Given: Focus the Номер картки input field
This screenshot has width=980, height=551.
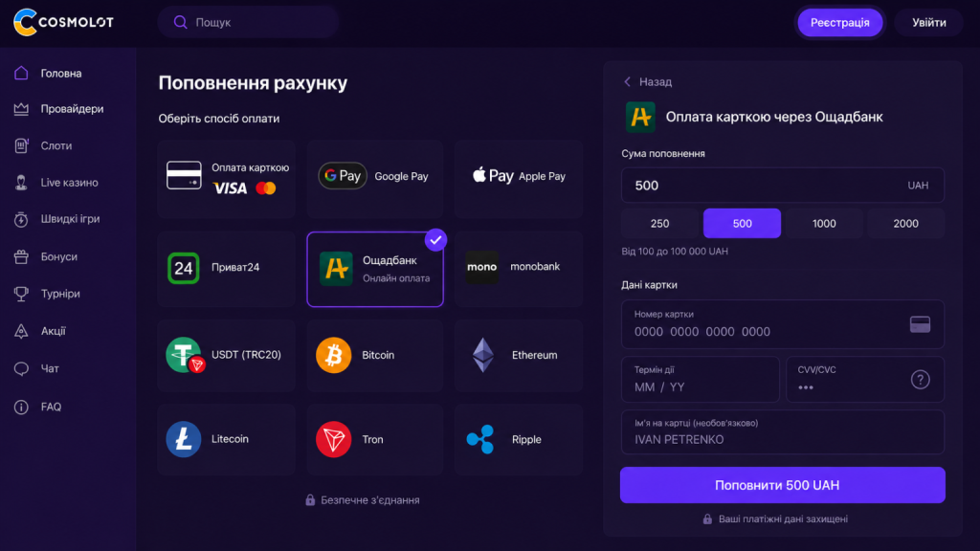Looking at the screenshot, I should point(783,324).
